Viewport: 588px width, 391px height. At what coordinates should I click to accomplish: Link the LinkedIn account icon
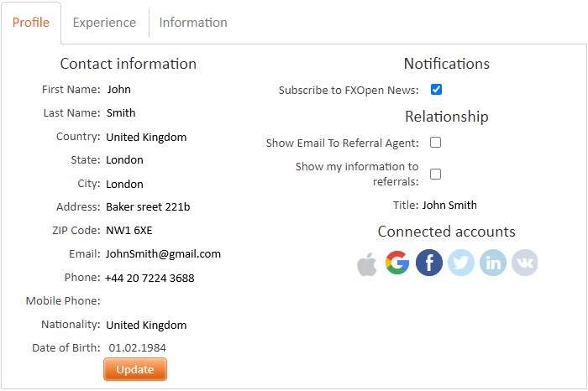pyautogui.click(x=493, y=263)
